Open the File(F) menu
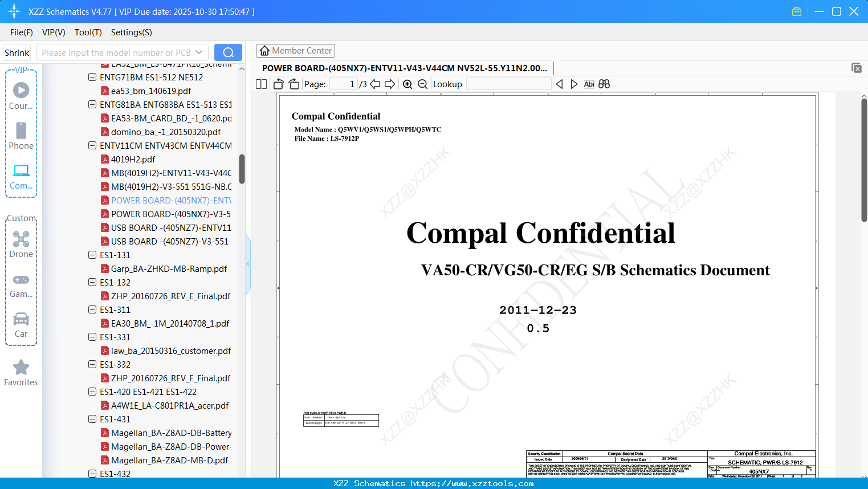868x489 pixels. (x=22, y=32)
